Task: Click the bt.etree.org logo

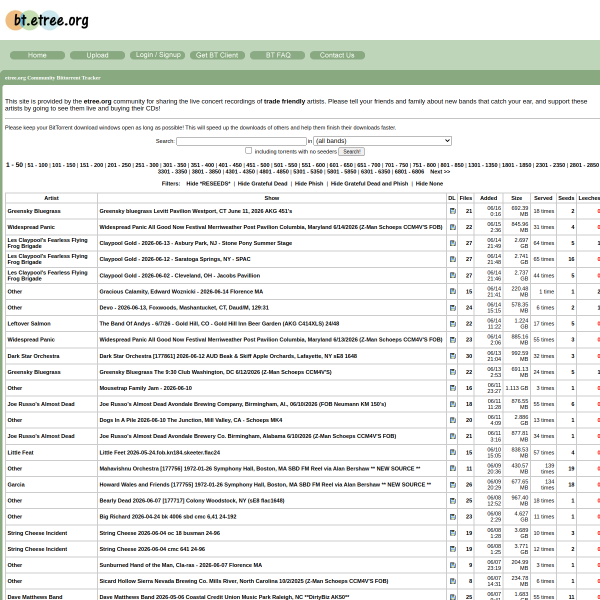Action: [47, 20]
